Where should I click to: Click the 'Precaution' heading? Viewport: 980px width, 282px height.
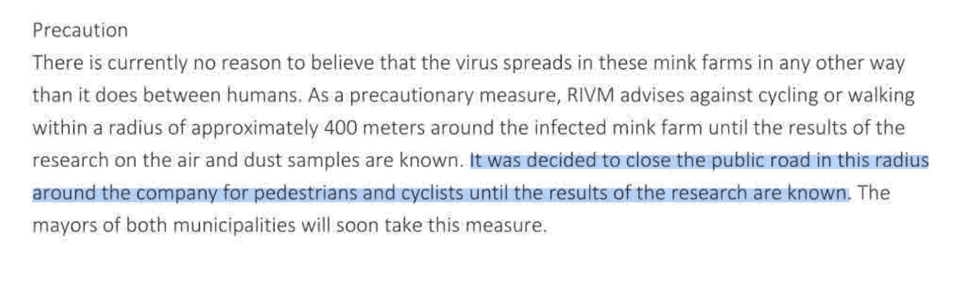pos(80,31)
